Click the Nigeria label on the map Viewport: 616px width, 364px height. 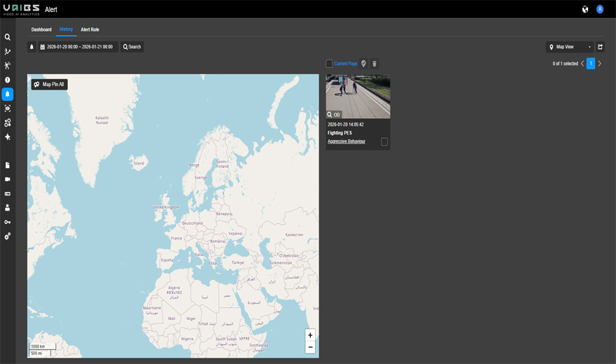click(188, 339)
